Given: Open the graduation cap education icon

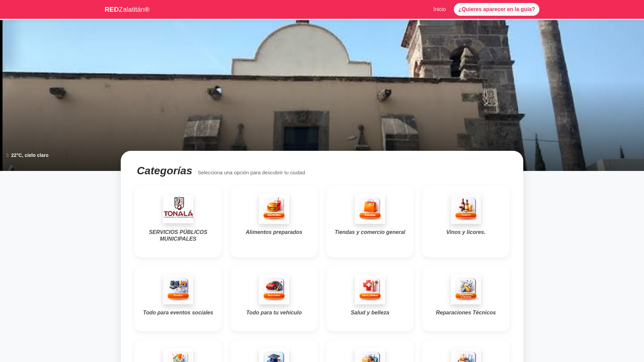Looking at the screenshot, I should 274,356.
